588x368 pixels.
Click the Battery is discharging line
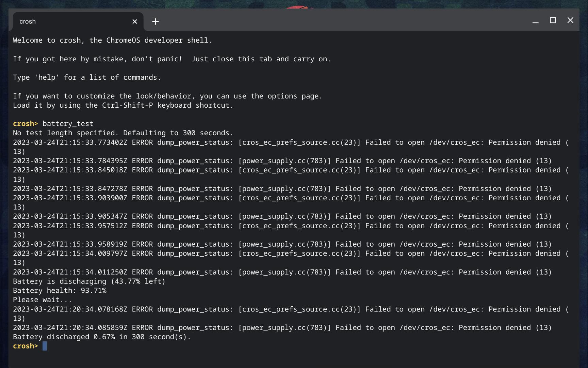pyautogui.click(x=89, y=281)
